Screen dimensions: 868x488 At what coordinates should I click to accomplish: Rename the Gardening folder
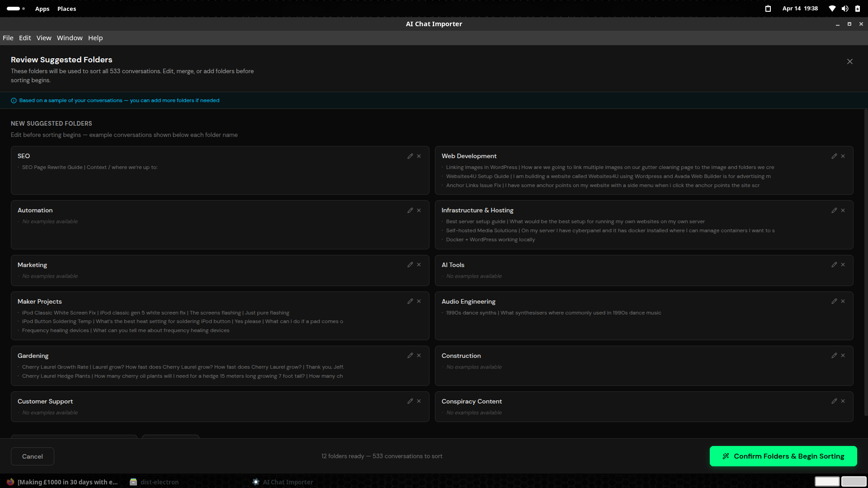pos(410,355)
